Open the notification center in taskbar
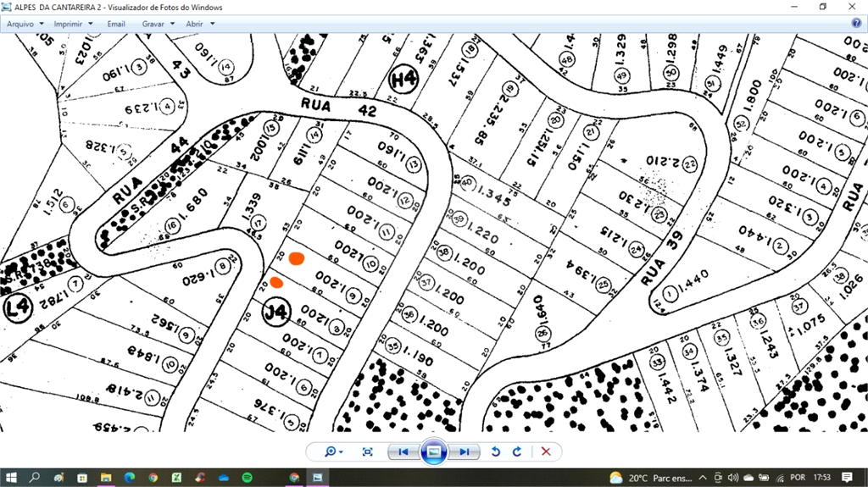Viewport: 868px width, 487px height. [x=847, y=478]
